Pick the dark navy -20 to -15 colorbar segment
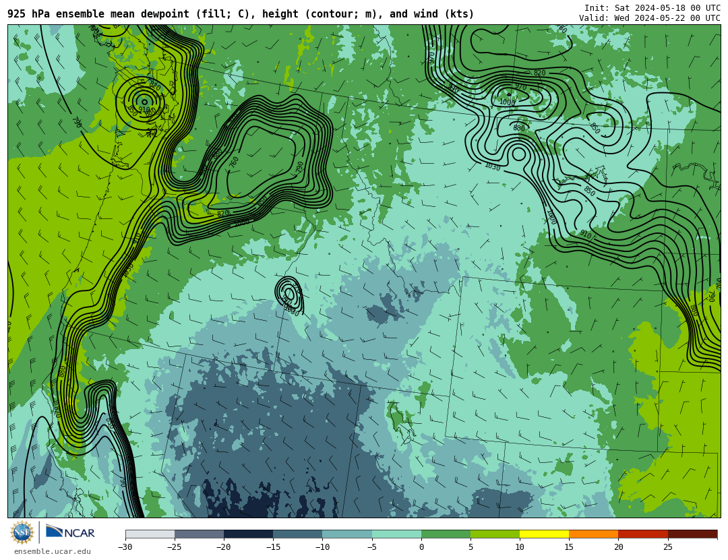The height and width of the screenshot is (560, 728). tap(248, 534)
